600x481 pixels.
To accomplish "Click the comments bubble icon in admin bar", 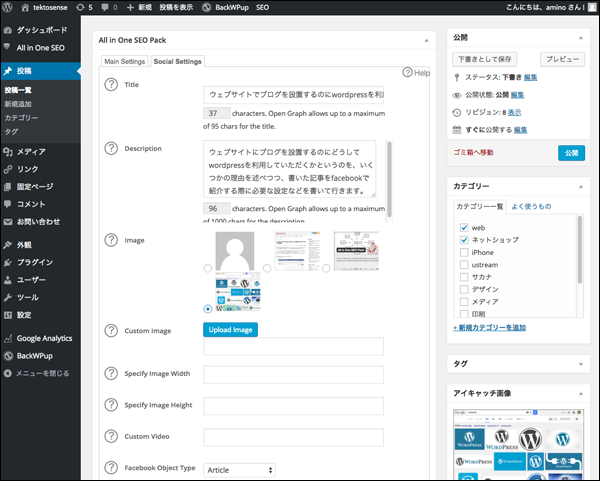I will (x=106, y=7).
